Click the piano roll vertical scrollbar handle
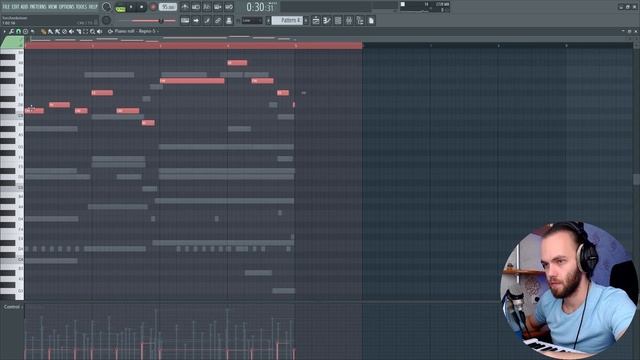Viewport: 640px width, 360px height. point(636,179)
